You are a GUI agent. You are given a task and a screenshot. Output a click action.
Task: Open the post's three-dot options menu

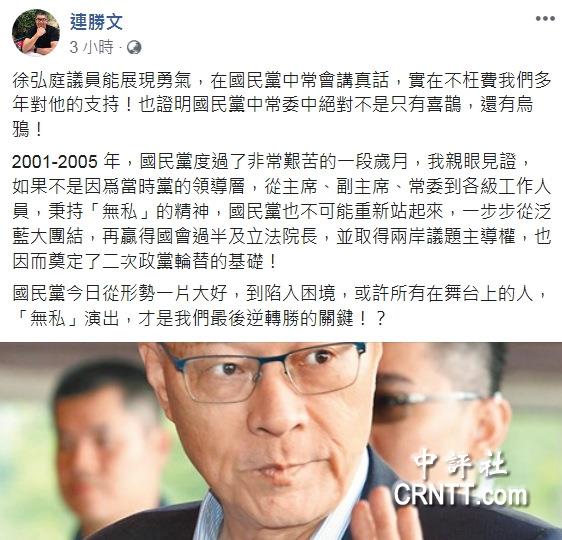coord(545,19)
